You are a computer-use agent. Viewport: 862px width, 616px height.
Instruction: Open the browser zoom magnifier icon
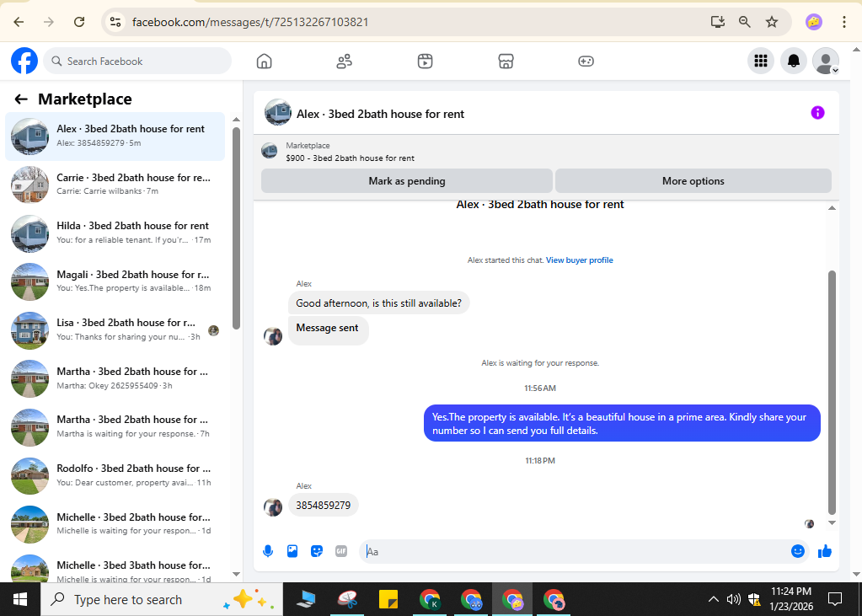click(744, 22)
